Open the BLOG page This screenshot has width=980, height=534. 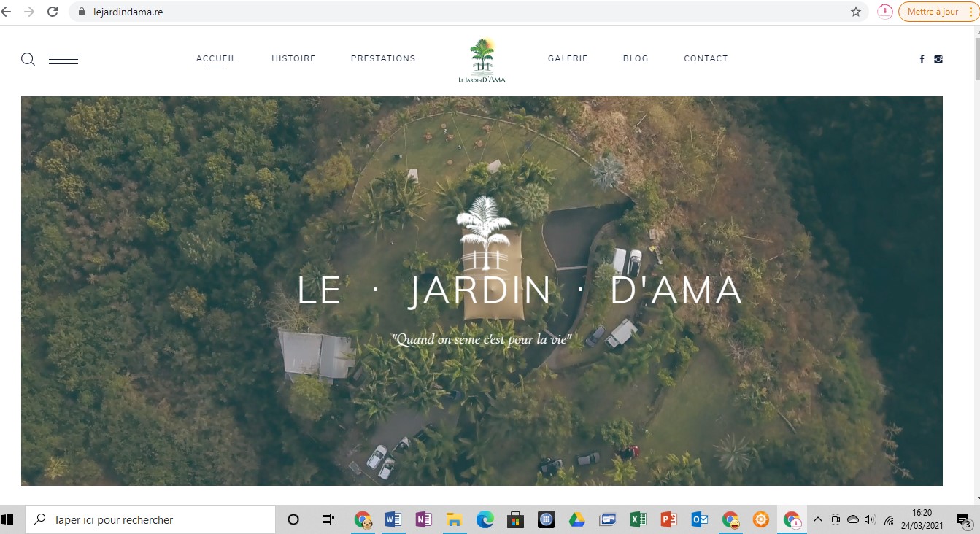[636, 58]
